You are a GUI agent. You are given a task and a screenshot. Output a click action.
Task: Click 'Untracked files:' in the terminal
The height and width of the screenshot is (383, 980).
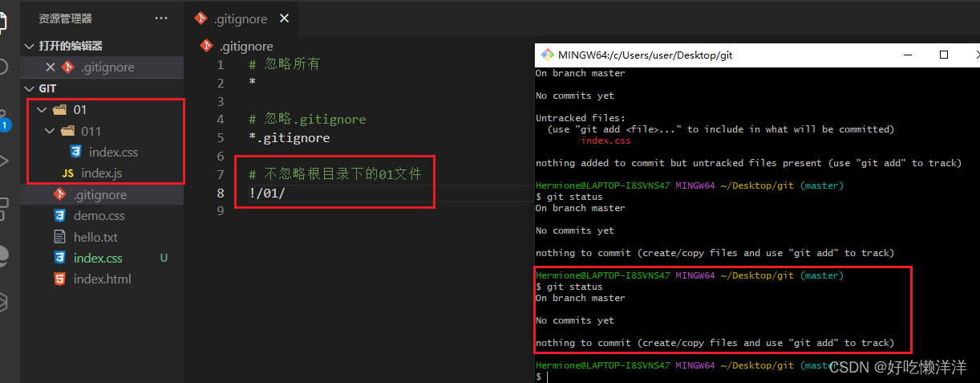(581, 118)
